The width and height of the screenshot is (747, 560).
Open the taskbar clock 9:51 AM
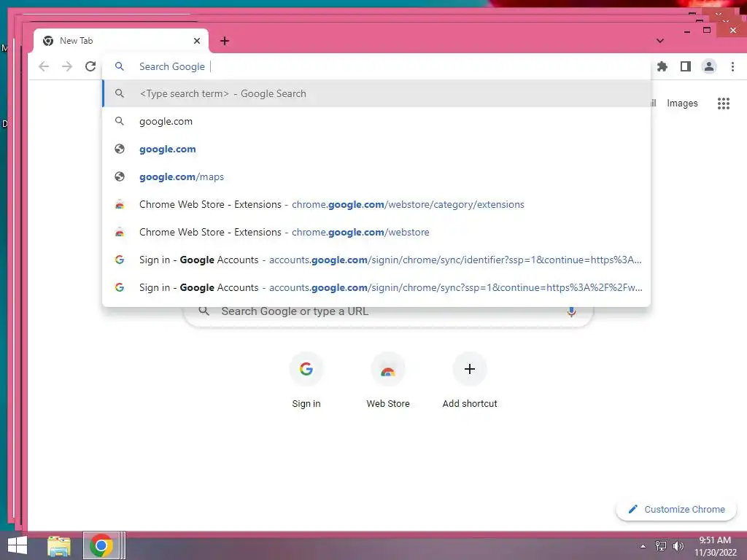tap(715, 546)
